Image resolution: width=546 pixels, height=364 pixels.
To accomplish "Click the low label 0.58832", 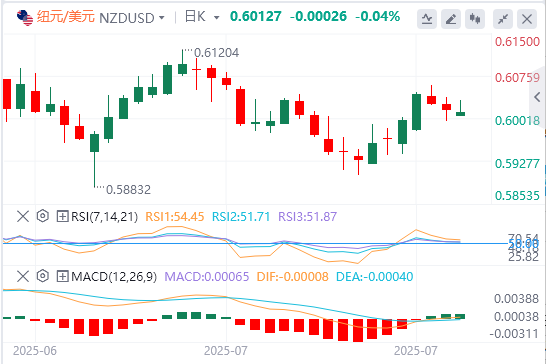I will (128, 190).
